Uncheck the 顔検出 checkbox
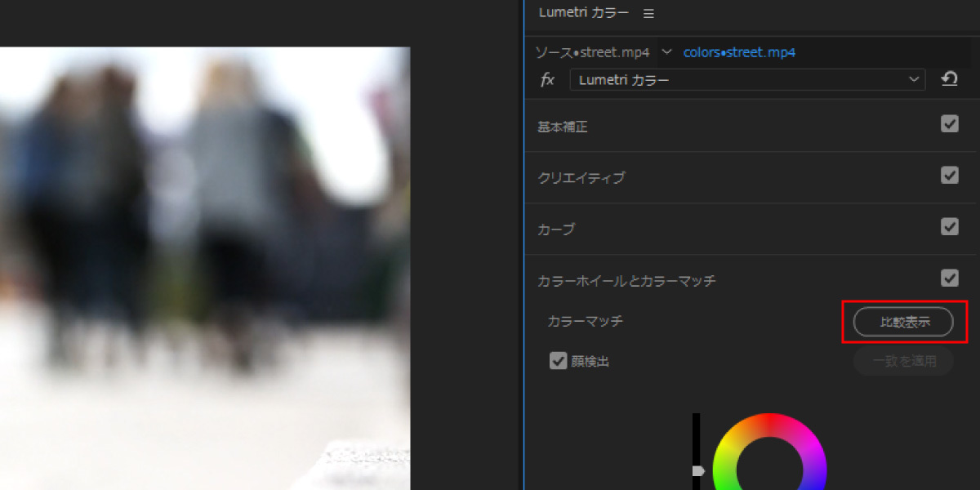 coord(558,360)
